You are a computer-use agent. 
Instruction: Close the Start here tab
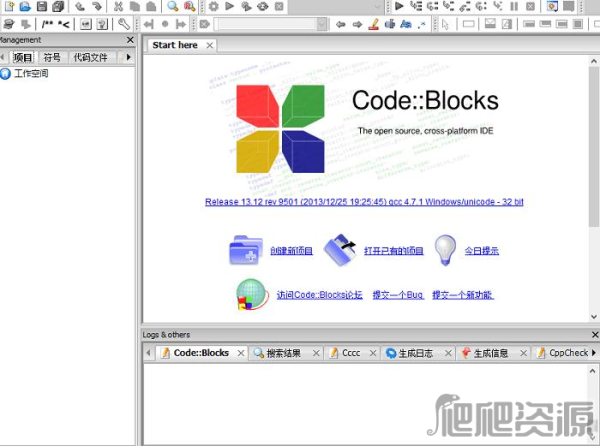[210, 46]
